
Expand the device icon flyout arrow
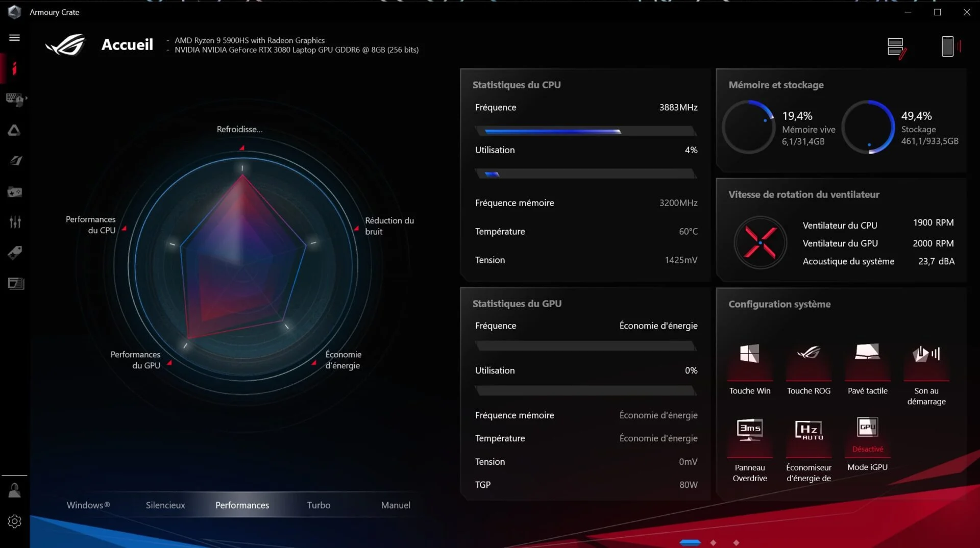[x=26, y=99]
